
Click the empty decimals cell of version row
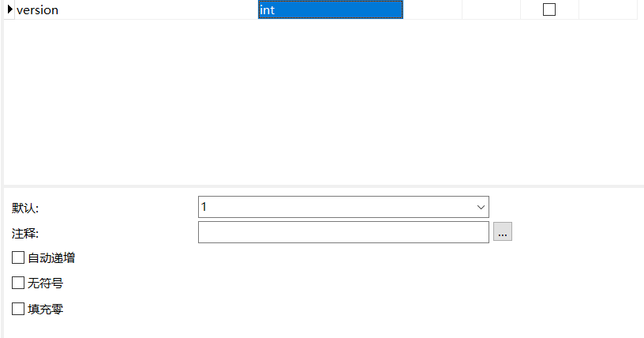(491, 9)
